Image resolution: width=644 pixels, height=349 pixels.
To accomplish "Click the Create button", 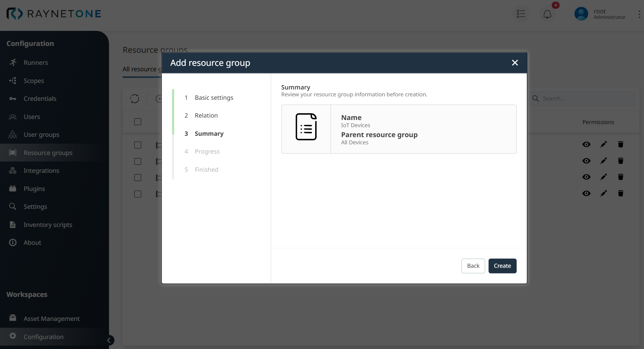I will [502, 266].
